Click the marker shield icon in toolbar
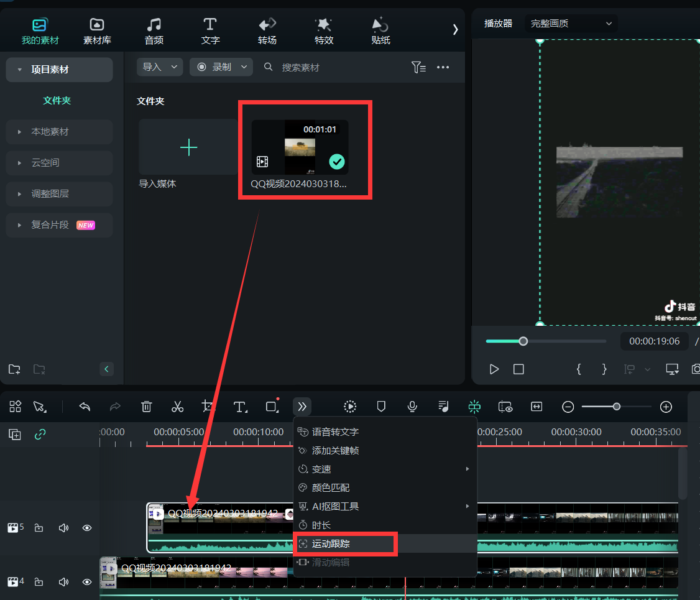The height and width of the screenshot is (600, 700). (x=382, y=407)
